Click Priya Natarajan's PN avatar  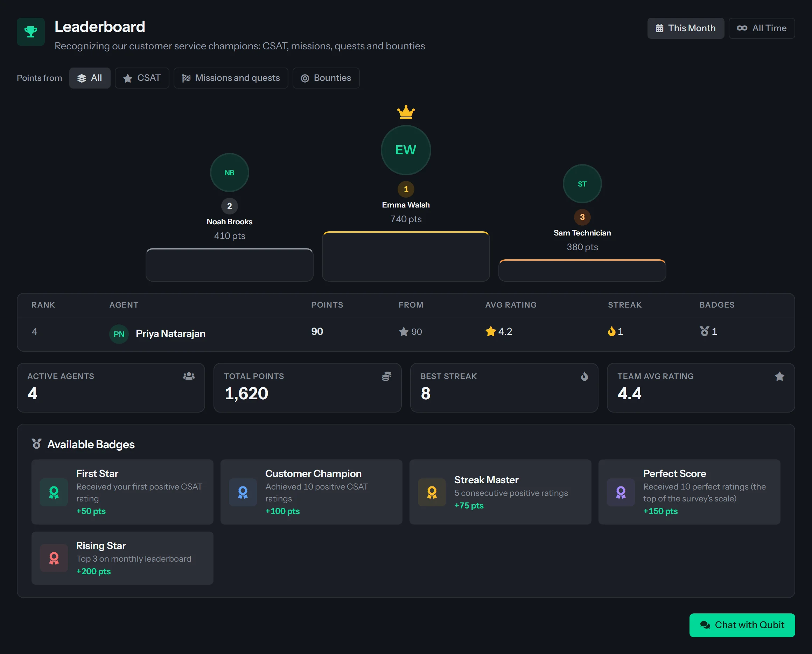tap(119, 334)
